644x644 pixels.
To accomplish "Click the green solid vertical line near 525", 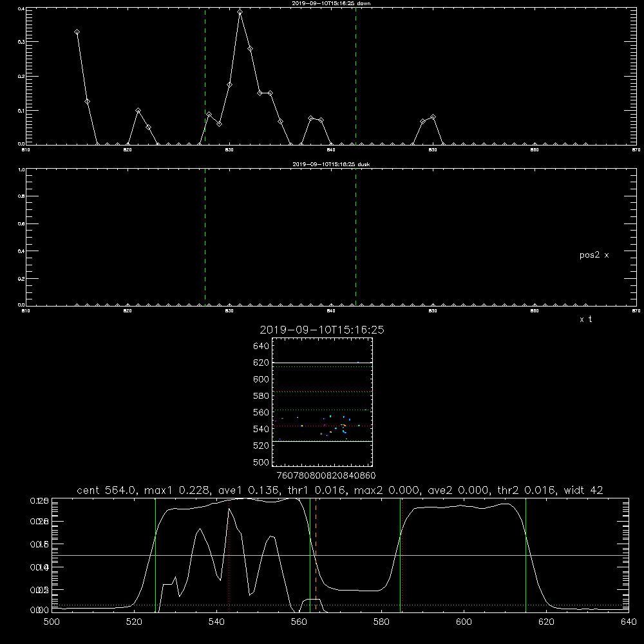I will (156, 554).
